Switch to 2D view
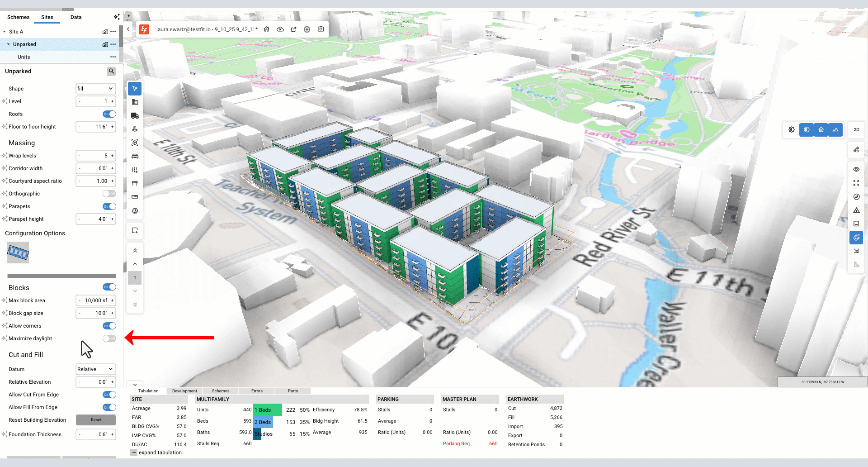The height and width of the screenshot is (467, 868). 856,129
